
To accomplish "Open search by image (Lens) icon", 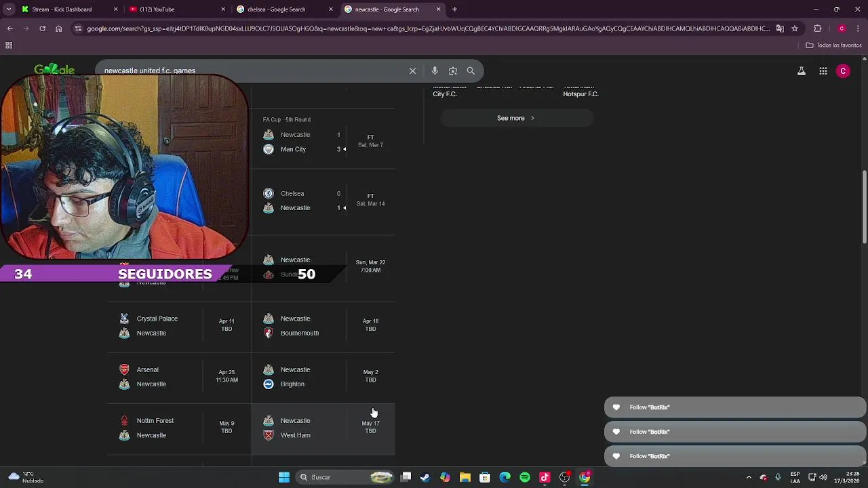I will pos(453,70).
